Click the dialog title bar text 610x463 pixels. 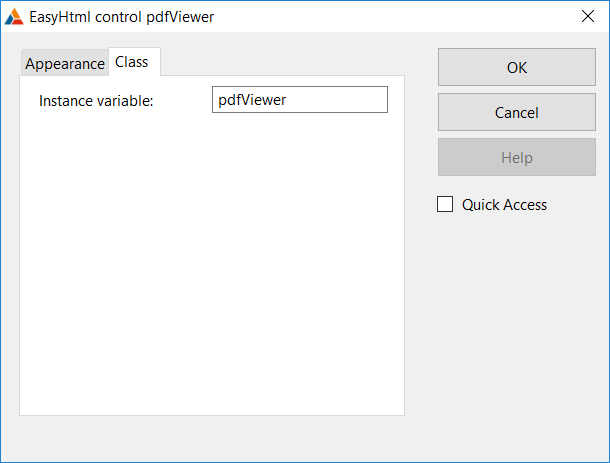pos(121,17)
